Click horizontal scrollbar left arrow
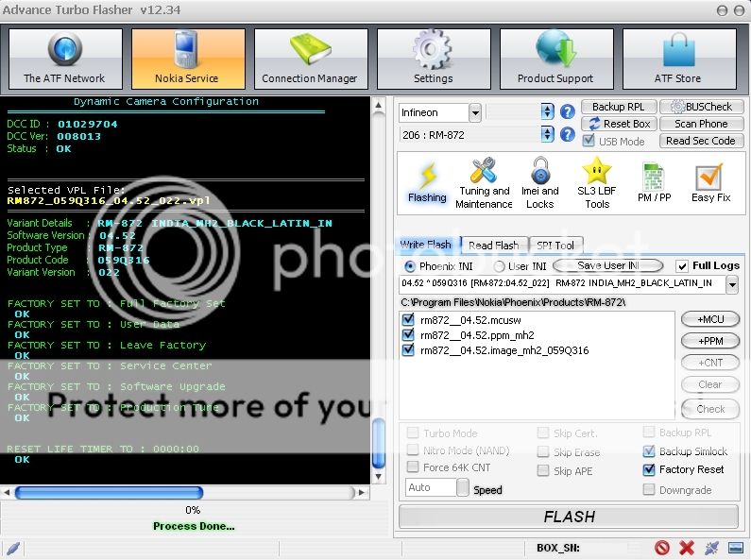 click(7, 492)
